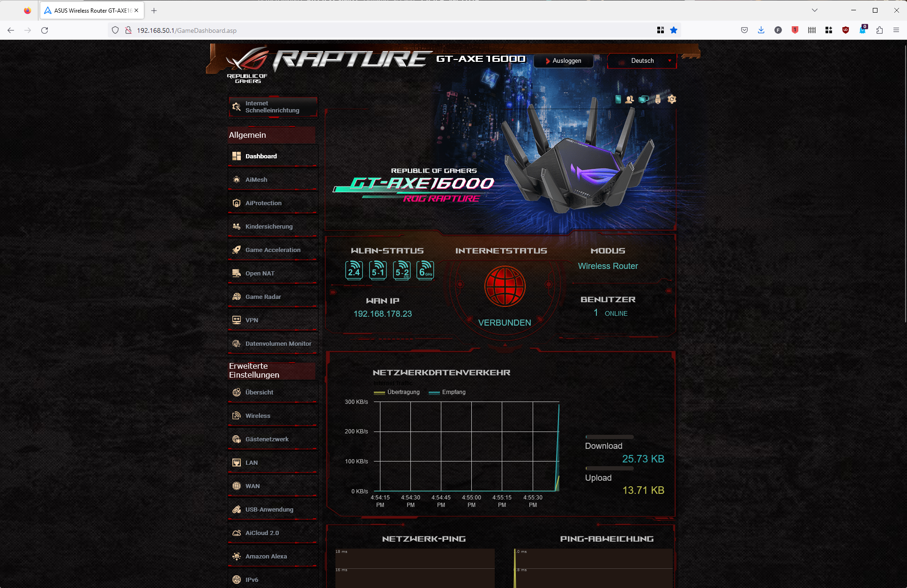Click the red internet globe icon

click(x=505, y=286)
